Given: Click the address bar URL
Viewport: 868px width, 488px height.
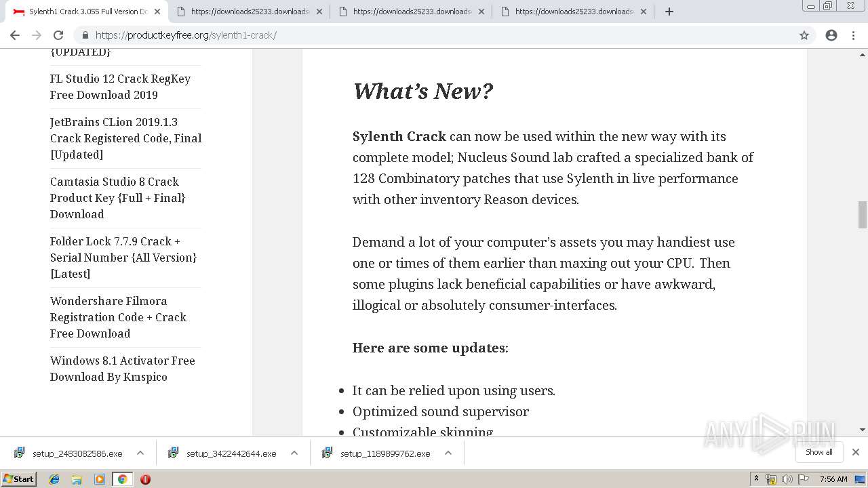Looking at the screenshot, I should [x=186, y=35].
